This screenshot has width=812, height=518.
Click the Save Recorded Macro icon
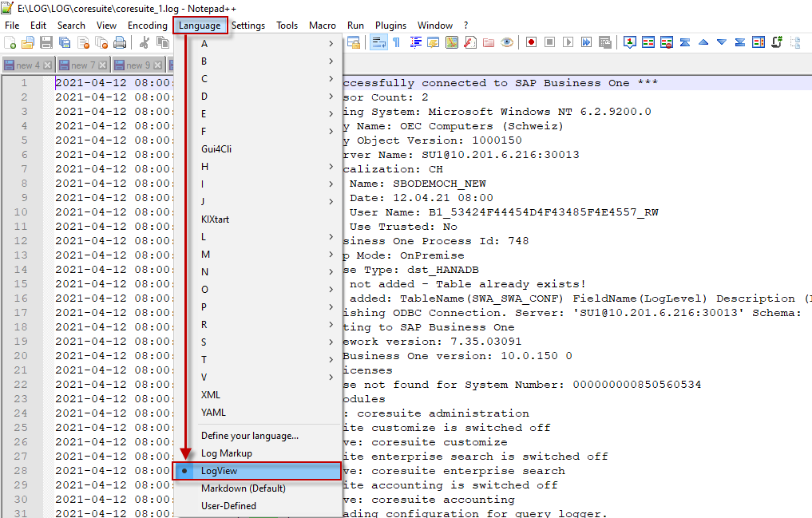click(x=605, y=42)
